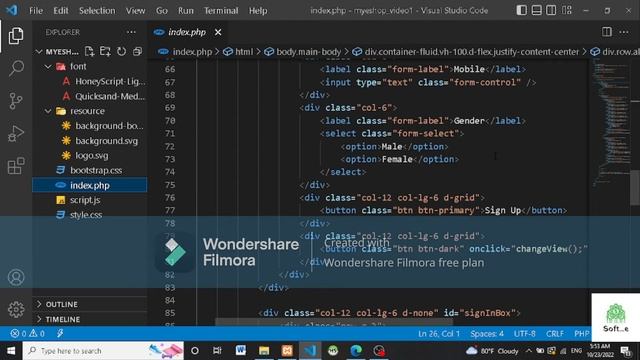Screen dimensions: 640x360
Task: Click UTF-8 encoding status item
Action: (524, 333)
